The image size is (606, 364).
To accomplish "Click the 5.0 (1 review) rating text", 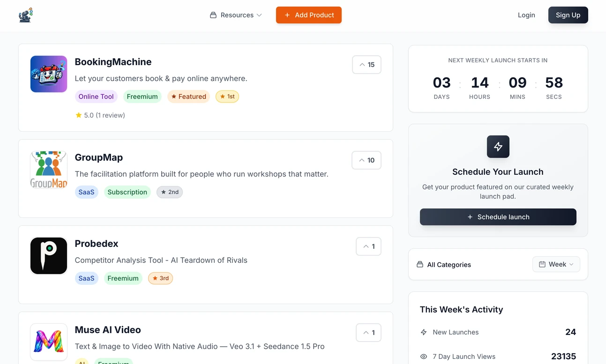I will (105, 115).
